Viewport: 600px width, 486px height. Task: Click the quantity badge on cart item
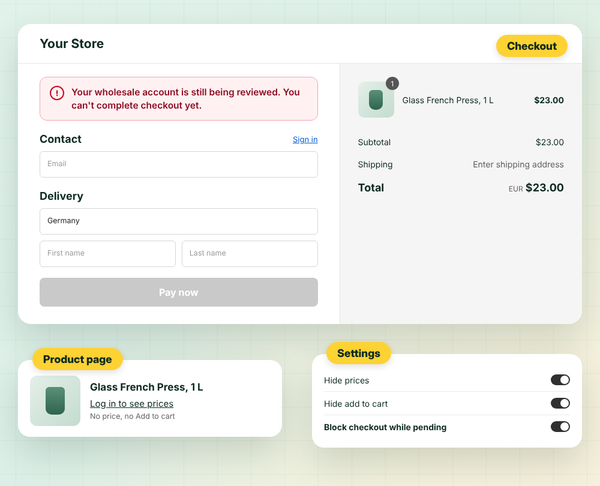[392, 83]
